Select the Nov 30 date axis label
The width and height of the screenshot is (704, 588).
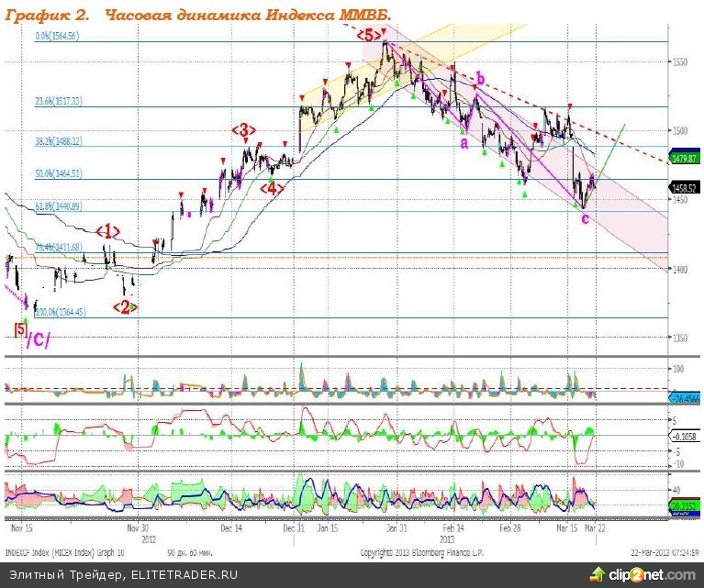[136, 529]
